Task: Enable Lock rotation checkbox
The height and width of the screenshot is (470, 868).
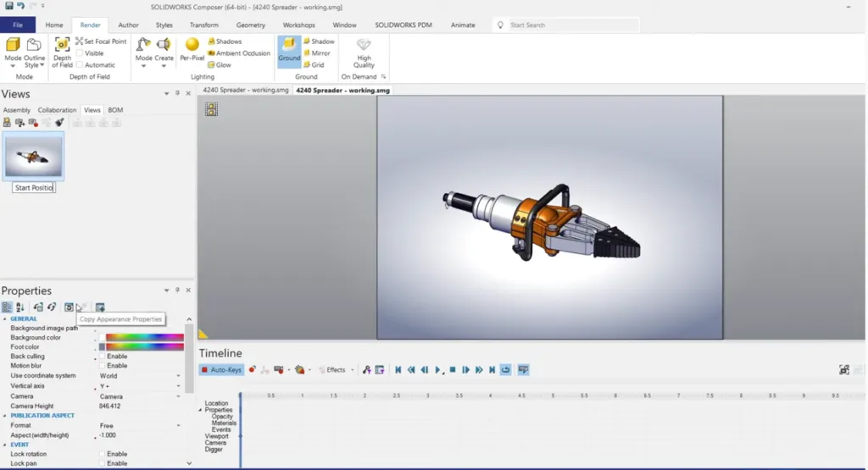Action: [102, 454]
